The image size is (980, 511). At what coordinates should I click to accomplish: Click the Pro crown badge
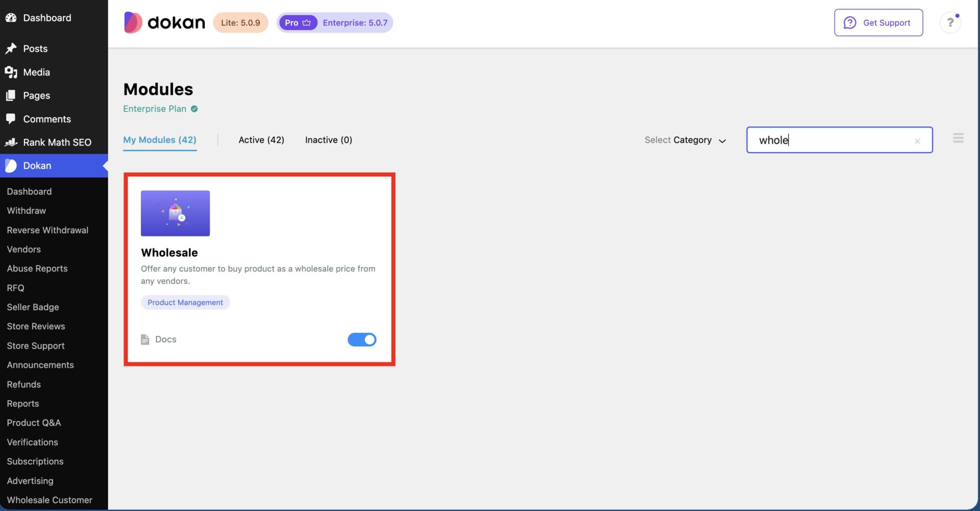[298, 23]
